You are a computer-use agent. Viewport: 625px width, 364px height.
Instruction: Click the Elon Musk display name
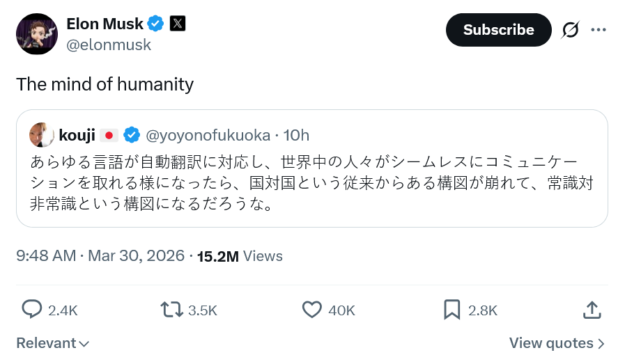point(105,24)
